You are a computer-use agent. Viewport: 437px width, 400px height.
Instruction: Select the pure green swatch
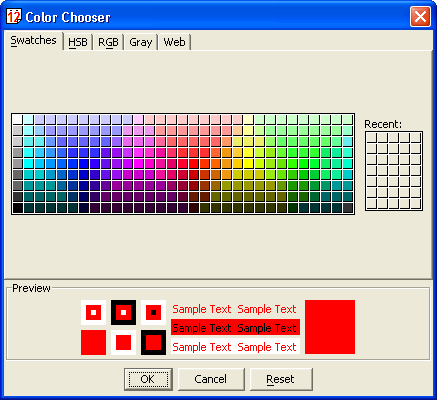[x=303, y=163]
